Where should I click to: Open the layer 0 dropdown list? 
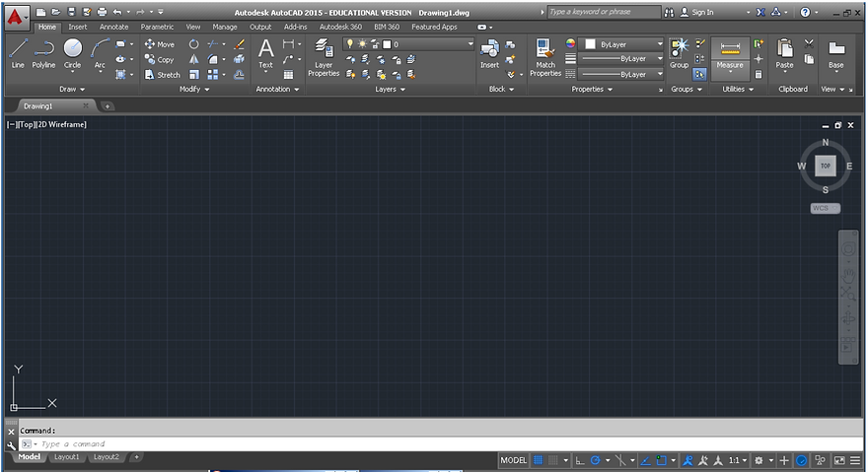pos(470,44)
